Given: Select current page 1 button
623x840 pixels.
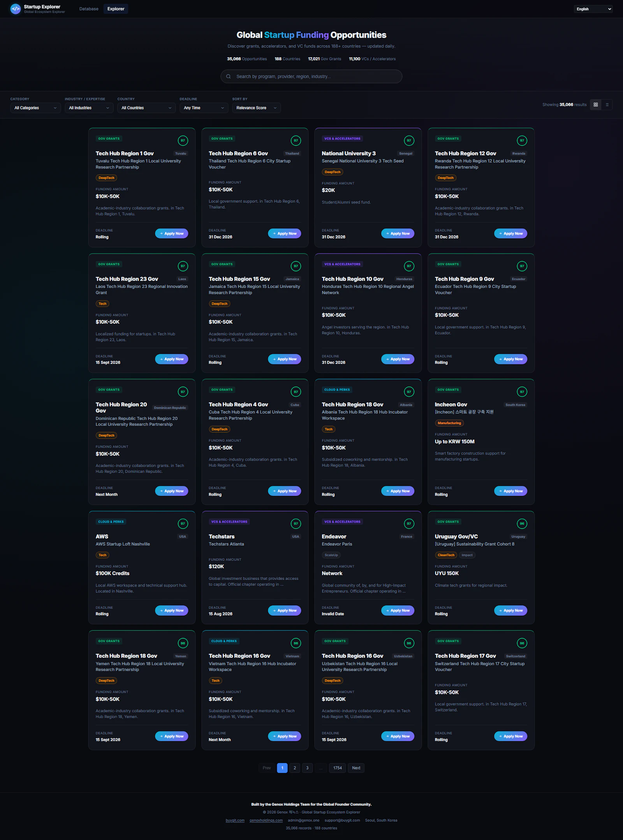Looking at the screenshot, I should coord(282,768).
